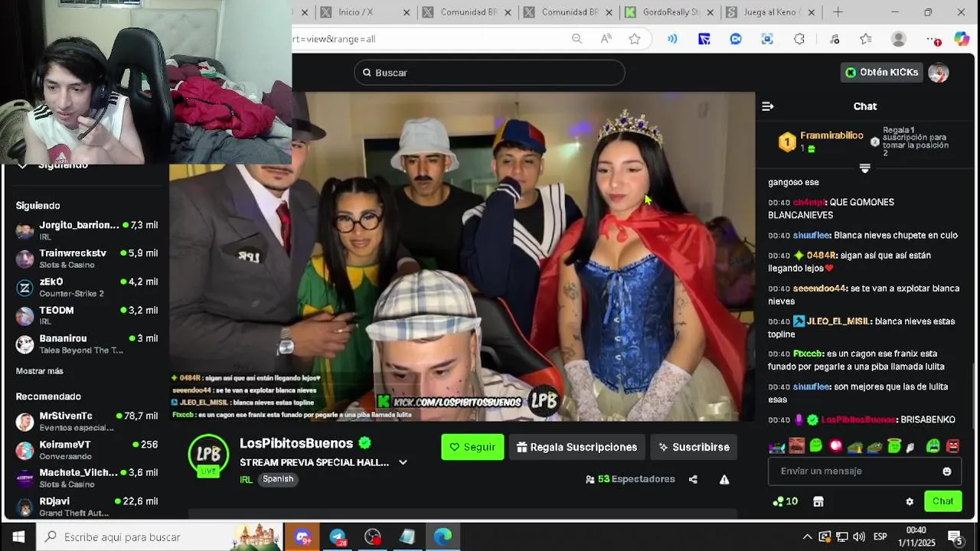Click the Obtén KICKs button
Viewport: 980px width, 551px height.
pos(881,73)
